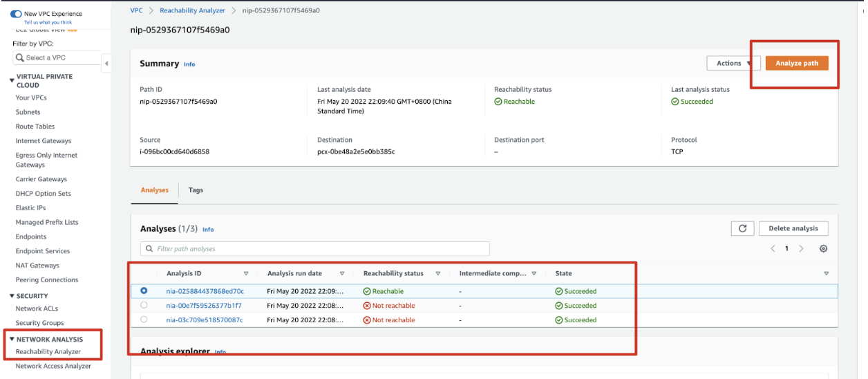This screenshot has height=379, width=868.
Task: Open analysis nia-025884437868ed70c link
Action: 205,291
